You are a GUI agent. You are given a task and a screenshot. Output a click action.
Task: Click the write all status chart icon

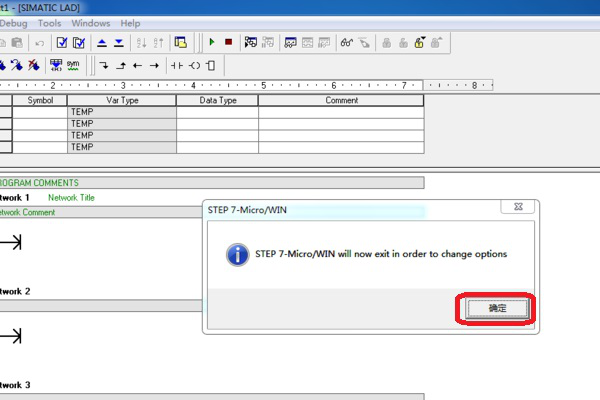point(324,42)
